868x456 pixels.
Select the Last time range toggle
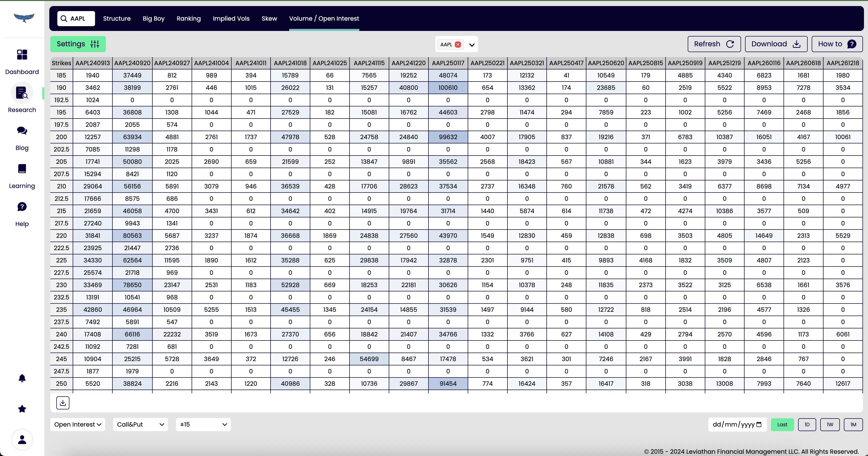[x=782, y=425]
